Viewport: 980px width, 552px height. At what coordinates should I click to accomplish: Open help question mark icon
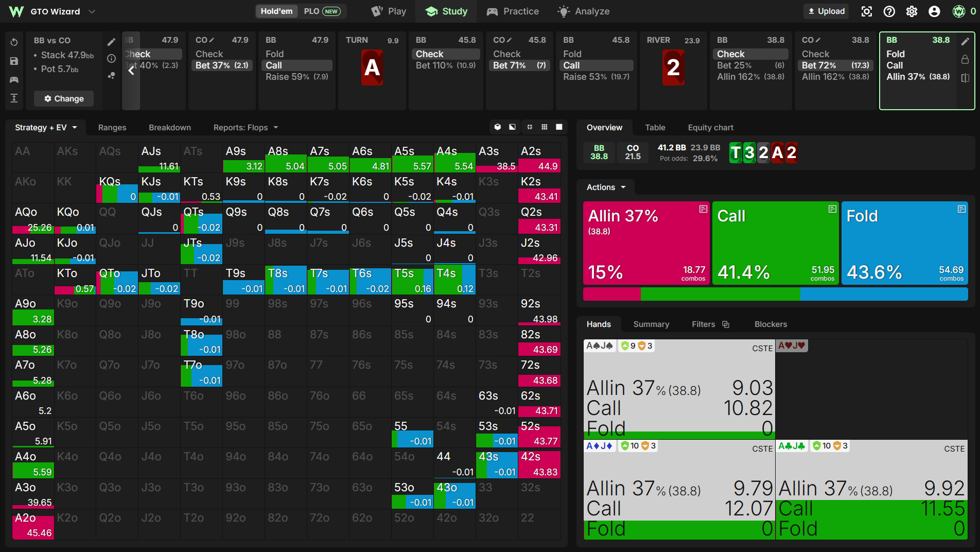pyautogui.click(x=889, y=11)
